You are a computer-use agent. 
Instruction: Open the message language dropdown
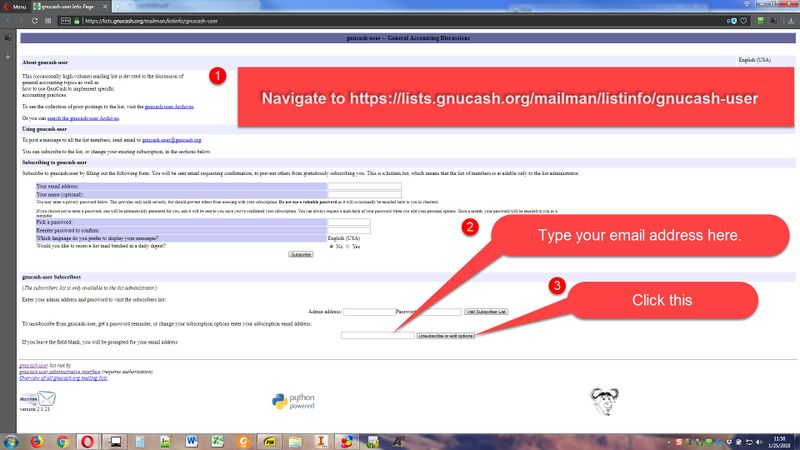[344, 238]
